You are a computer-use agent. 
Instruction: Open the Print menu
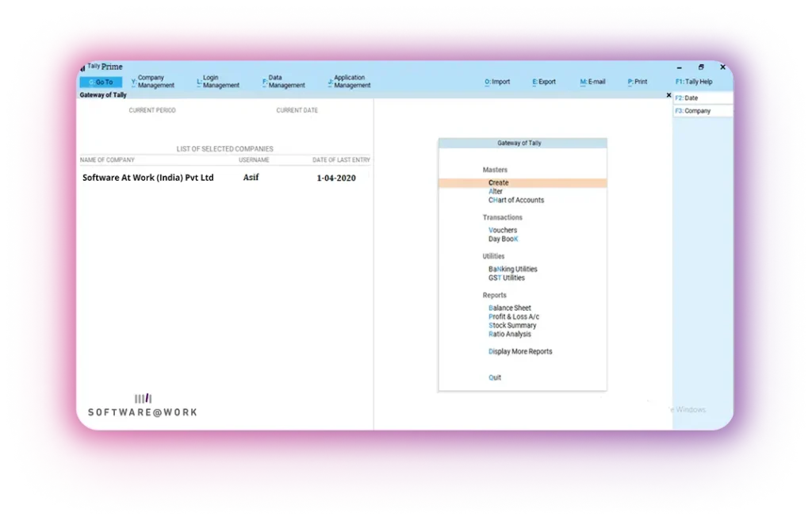638,82
